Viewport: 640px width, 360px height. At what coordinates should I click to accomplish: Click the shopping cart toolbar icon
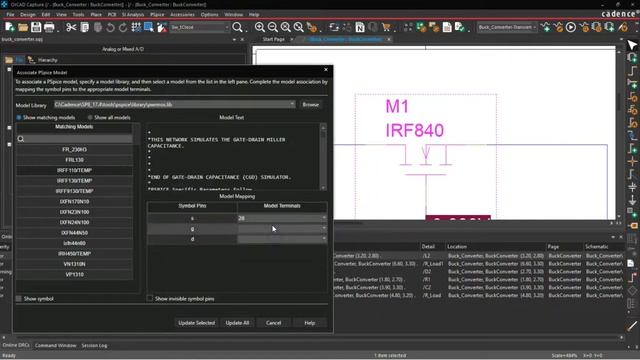tap(386, 27)
